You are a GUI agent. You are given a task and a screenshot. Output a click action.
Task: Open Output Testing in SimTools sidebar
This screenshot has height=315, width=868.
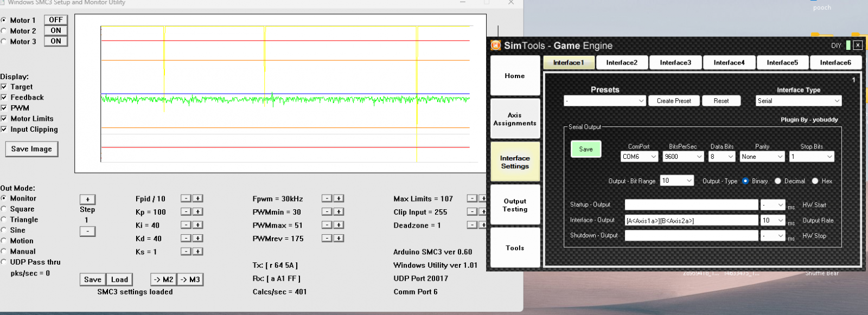click(515, 205)
